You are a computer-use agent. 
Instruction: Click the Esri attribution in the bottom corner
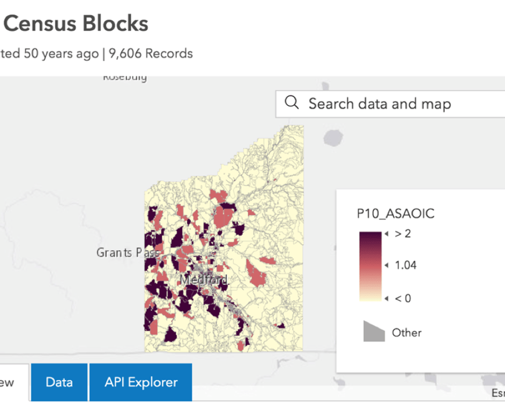497,392
